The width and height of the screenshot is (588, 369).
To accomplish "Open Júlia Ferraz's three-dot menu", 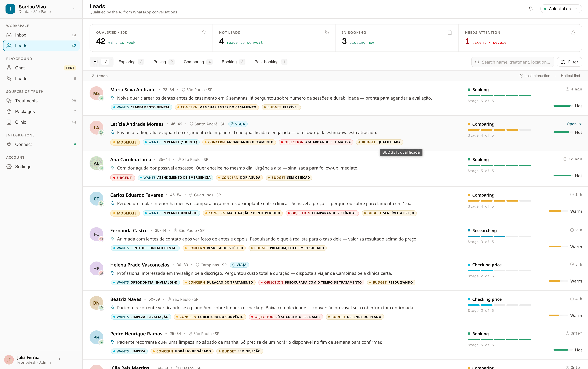I will coord(60,360).
